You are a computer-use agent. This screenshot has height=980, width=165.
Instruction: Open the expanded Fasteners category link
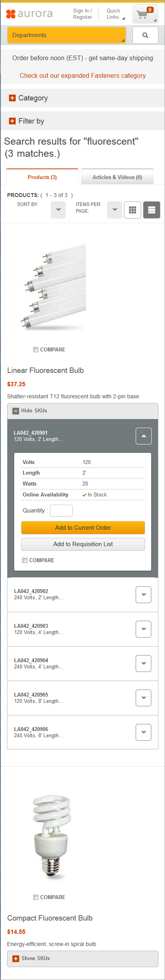click(82, 75)
